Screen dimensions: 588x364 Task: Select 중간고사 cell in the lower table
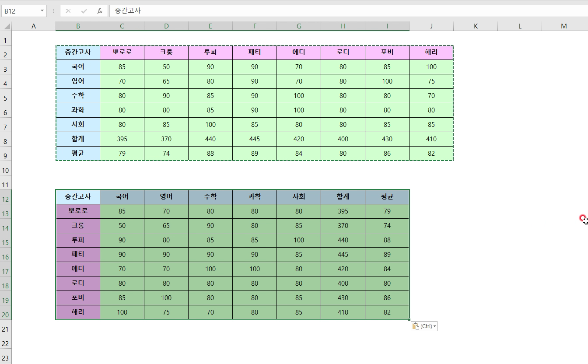[78, 197]
